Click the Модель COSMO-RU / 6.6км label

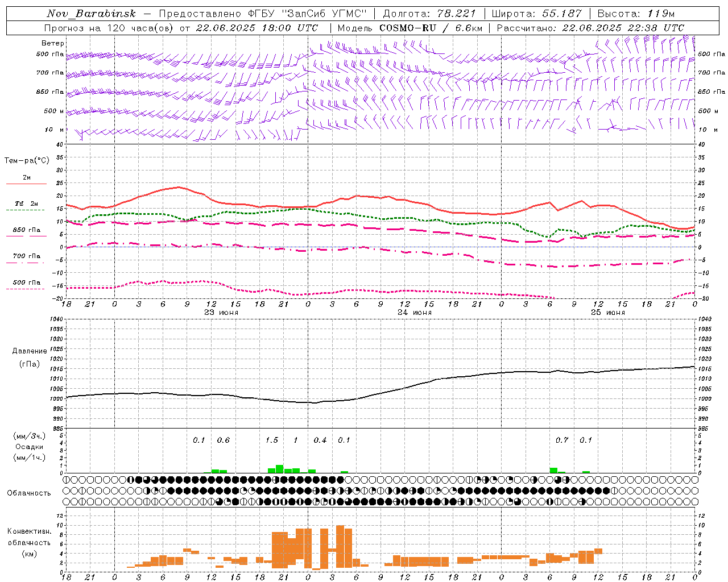coord(410,28)
